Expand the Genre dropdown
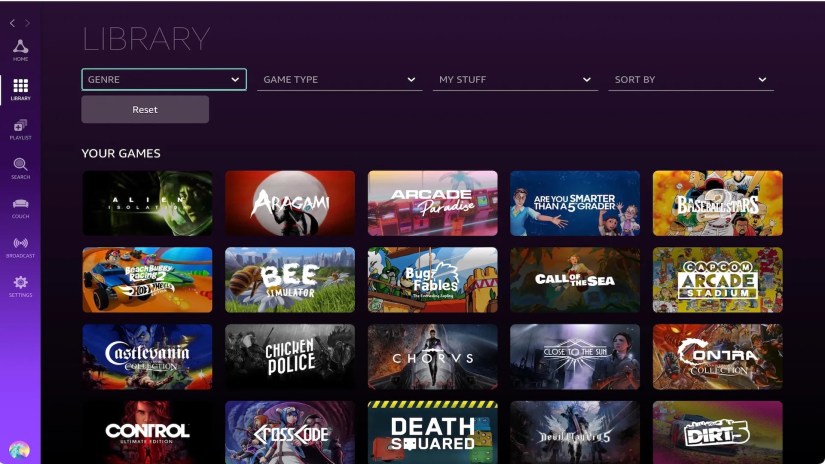 (x=164, y=79)
